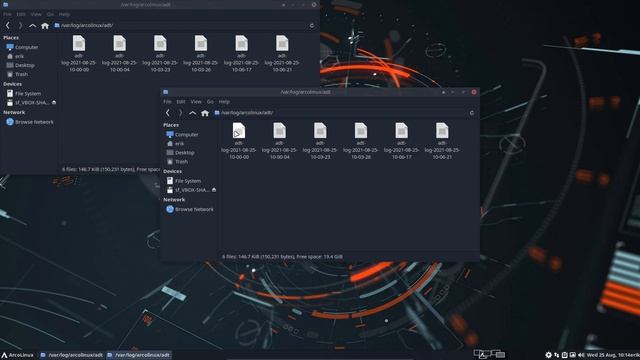Eject sf_VBOX-SHA device in rear window
This screenshot has width=640, height=360.
[54, 103]
